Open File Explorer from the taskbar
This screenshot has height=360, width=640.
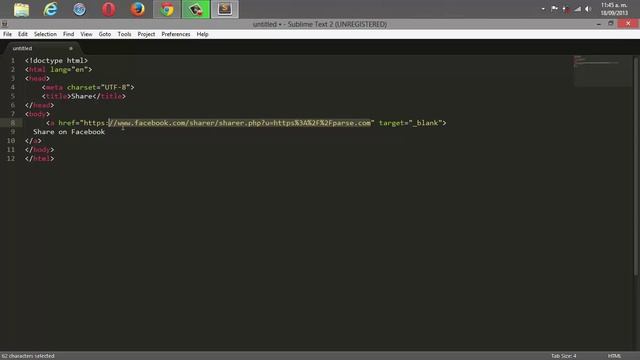click(21, 9)
